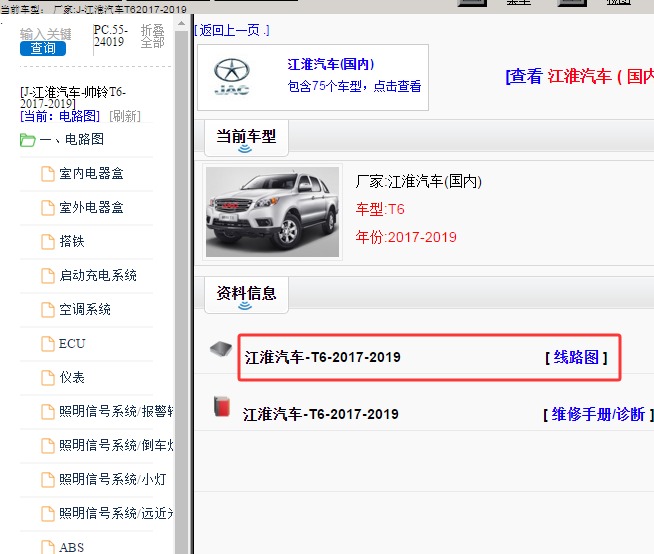Click the T6 pickup truck thumbnail

(272, 212)
